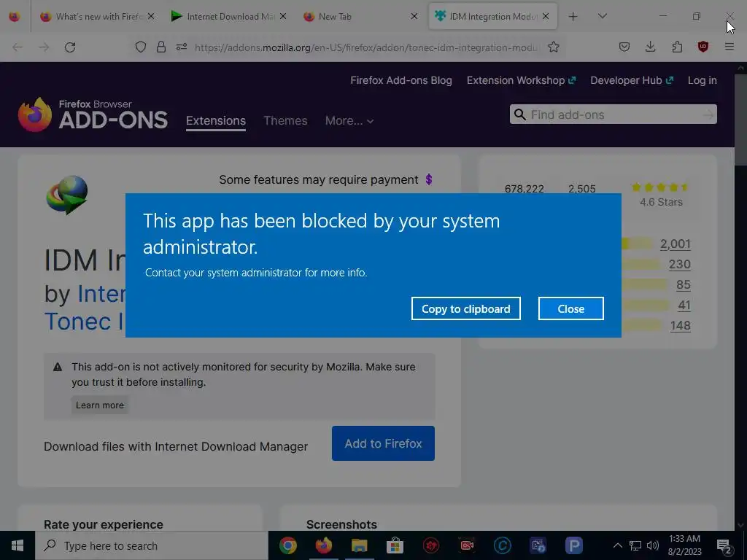Click the volume speaker tray icon
Screen dimensions: 747x560
coord(653,545)
